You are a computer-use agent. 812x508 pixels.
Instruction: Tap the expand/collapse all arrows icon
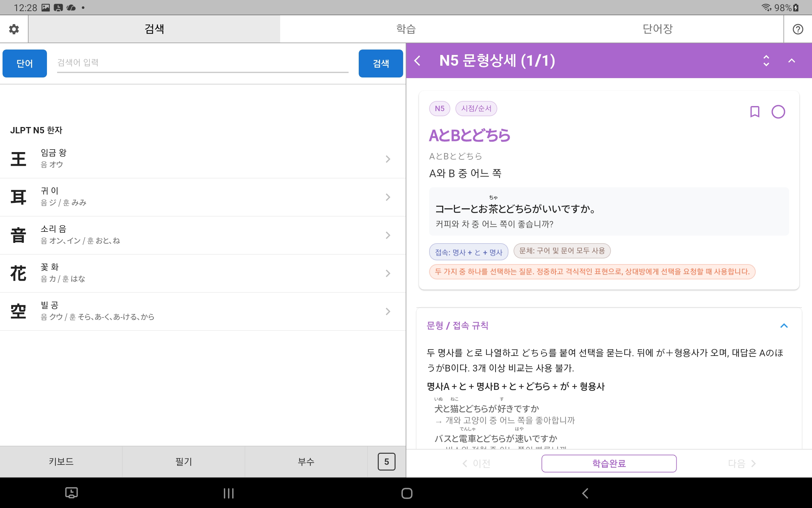pyautogui.click(x=766, y=61)
